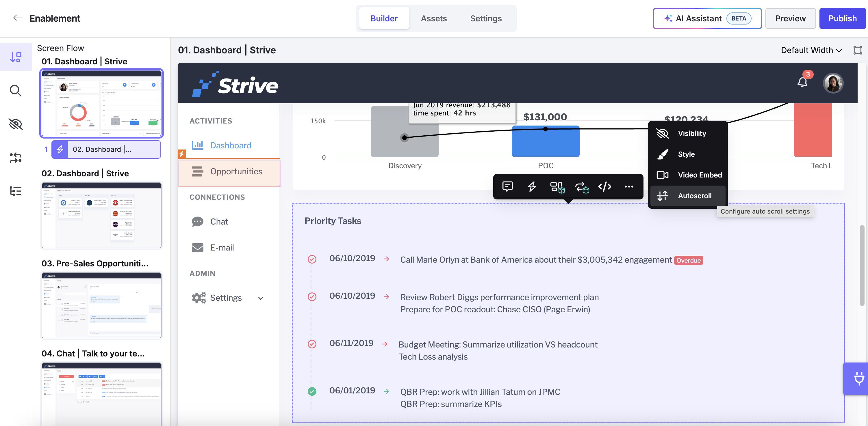Open the E-mail nav link
Screen dimensions: 868x426
point(222,248)
